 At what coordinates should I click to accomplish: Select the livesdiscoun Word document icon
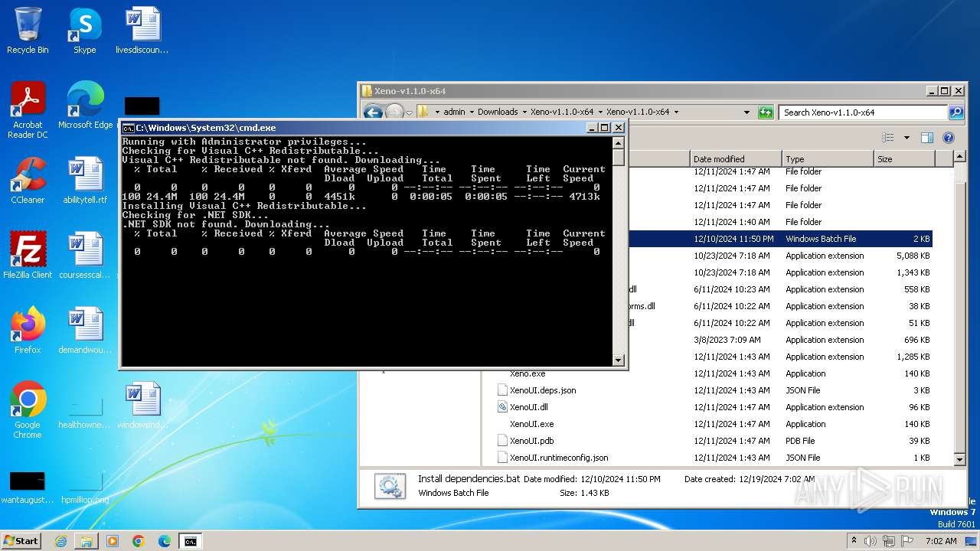click(142, 31)
